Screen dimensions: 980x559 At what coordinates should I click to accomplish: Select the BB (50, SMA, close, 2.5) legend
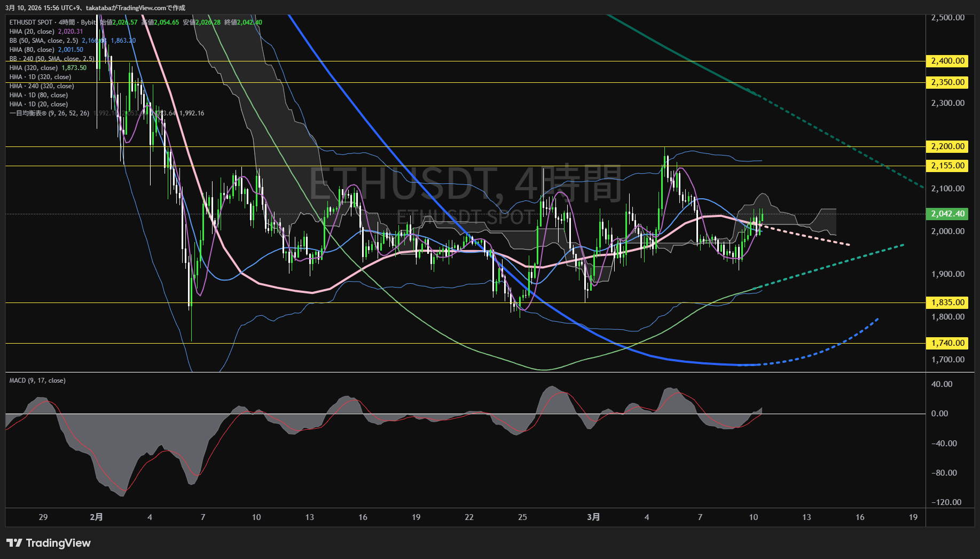click(x=44, y=41)
